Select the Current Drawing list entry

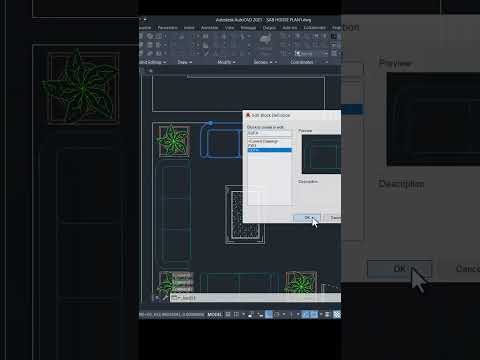coord(263,141)
